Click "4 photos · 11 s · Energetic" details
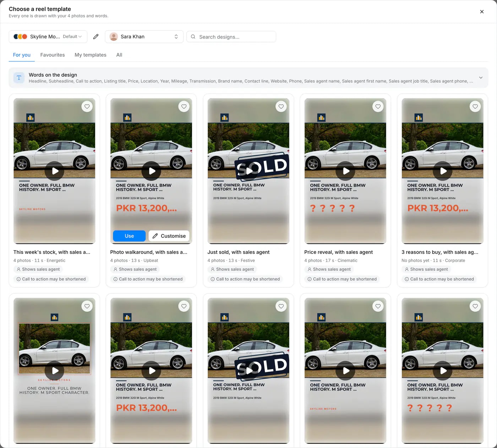The width and height of the screenshot is (497, 448). click(x=39, y=261)
